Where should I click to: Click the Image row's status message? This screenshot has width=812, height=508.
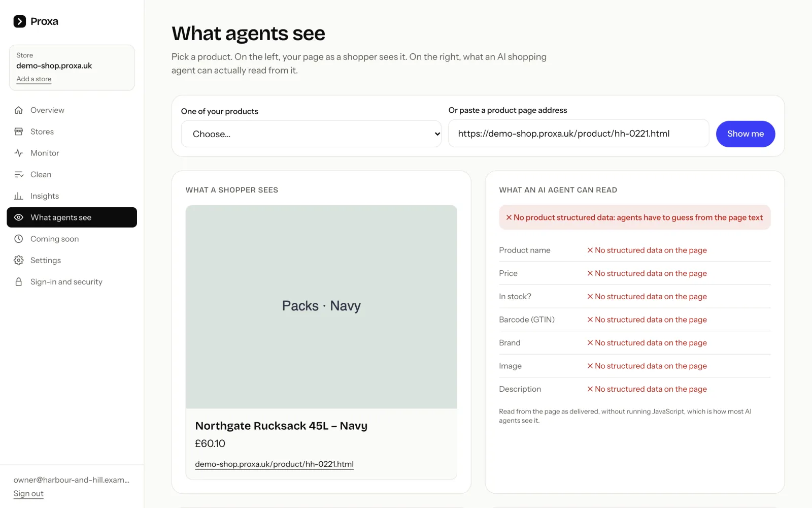click(647, 366)
